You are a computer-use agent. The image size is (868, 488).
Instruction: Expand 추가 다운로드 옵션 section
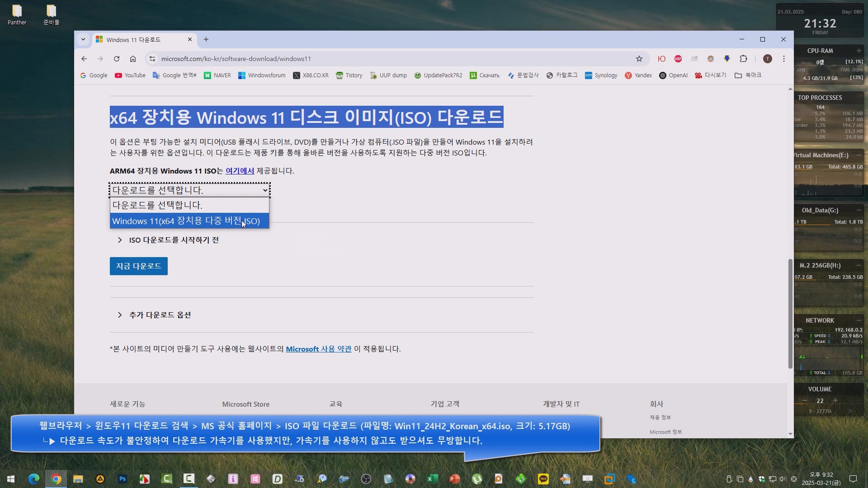click(x=154, y=315)
